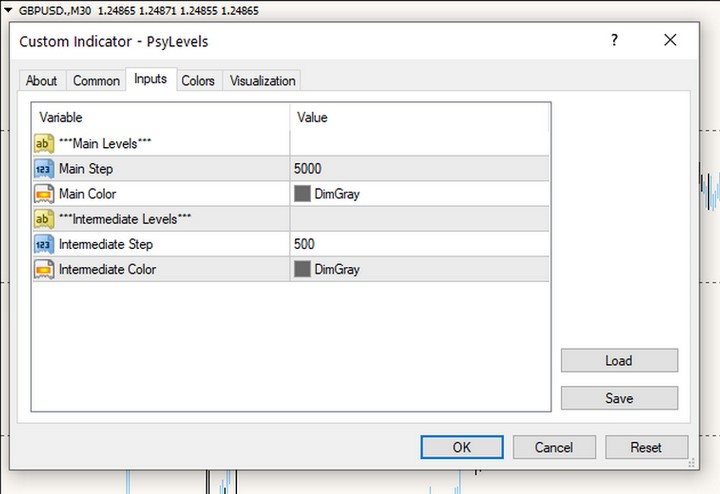Click the color icon beside Main Color
This screenshot has width=720, height=494.
[x=44, y=194]
